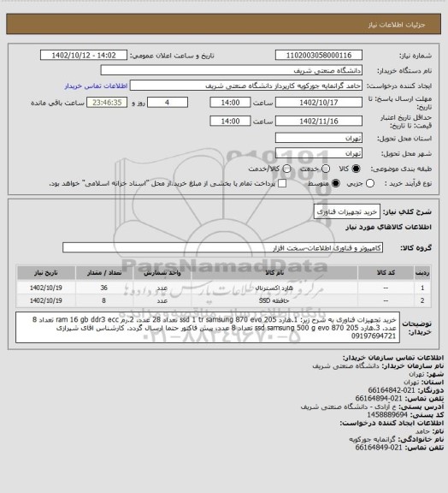Click the تعداد / مقدار column header
Screen dimensions: 448x493
click(104, 272)
